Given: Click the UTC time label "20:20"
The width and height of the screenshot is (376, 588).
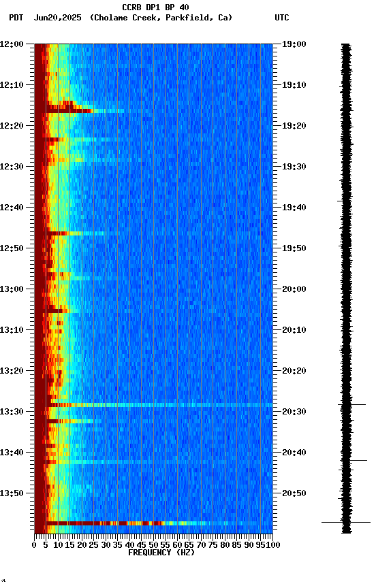Looking at the screenshot, I should (294, 372).
